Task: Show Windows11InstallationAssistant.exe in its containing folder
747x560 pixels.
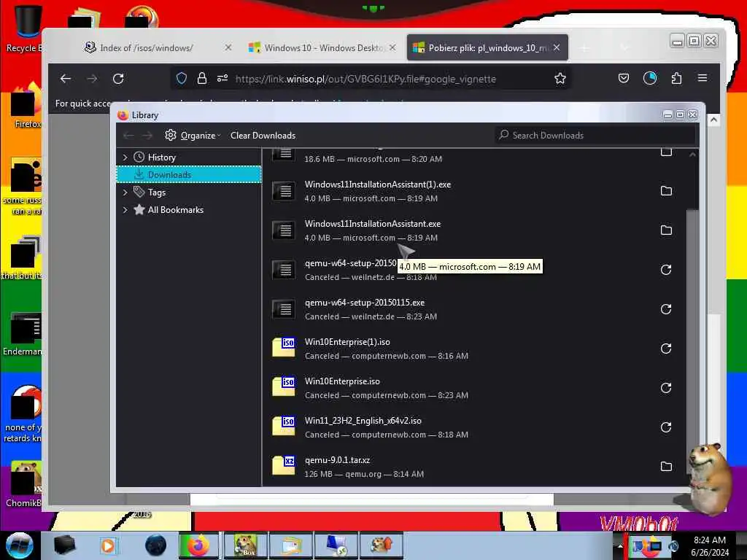Action: (x=666, y=230)
